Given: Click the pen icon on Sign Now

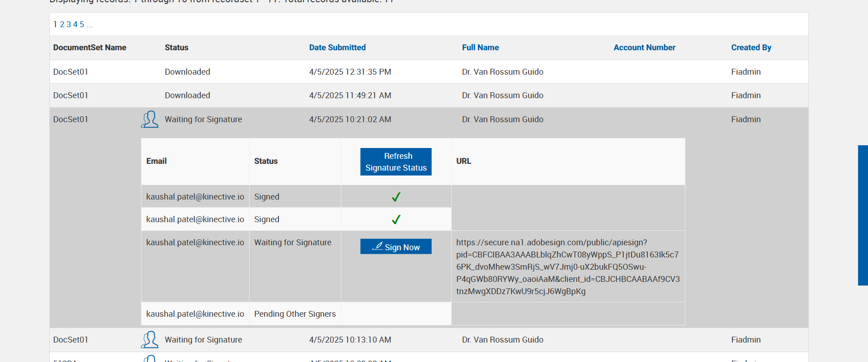Looking at the screenshot, I should pyautogui.click(x=377, y=246).
